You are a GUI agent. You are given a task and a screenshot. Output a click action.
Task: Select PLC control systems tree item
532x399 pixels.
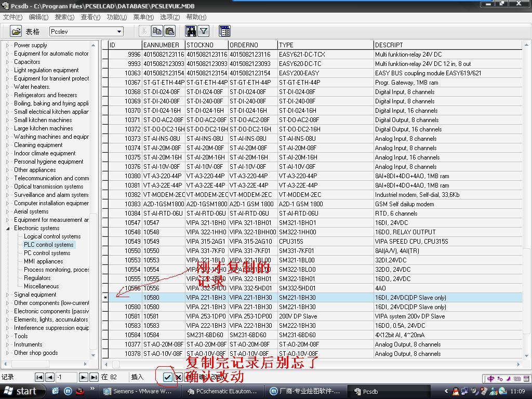click(48, 245)
